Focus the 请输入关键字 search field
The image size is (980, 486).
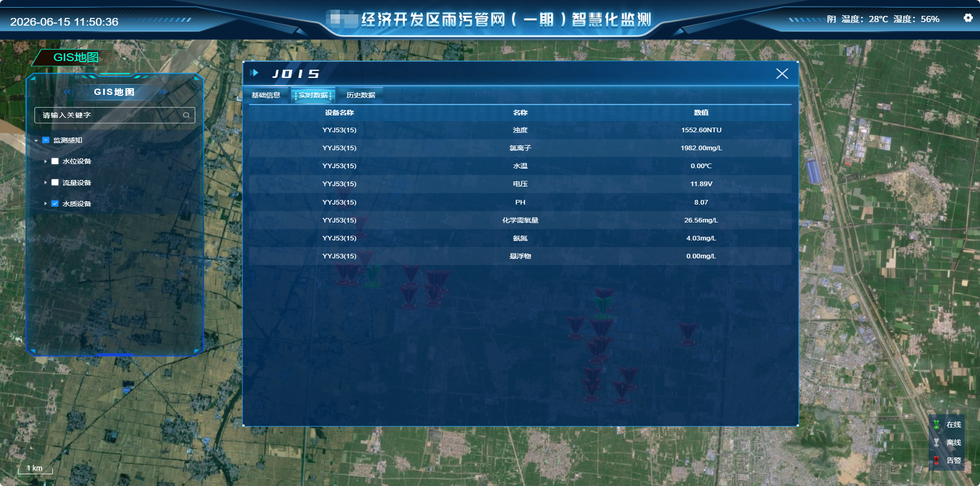point(114,115)
